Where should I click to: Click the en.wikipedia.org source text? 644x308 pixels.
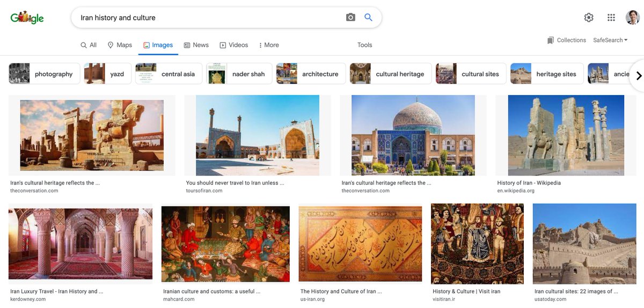tap(516, 191)
